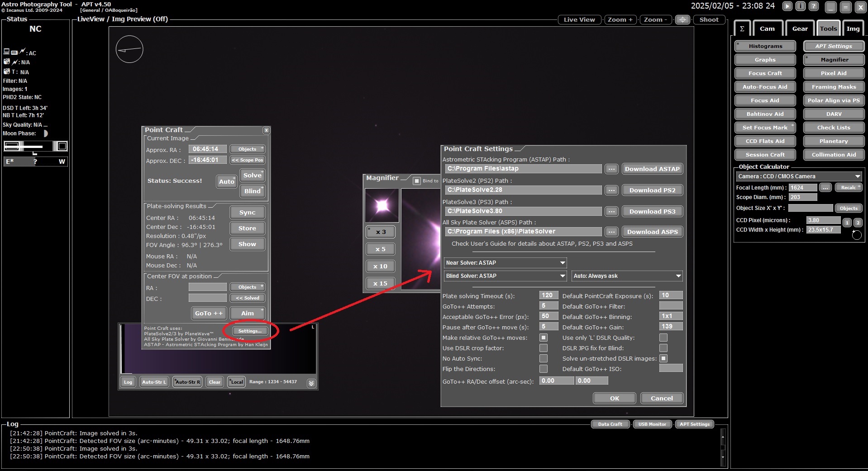Open help via question mark icon
The width and height of the screenshot is (868, 471).
coord(814,6)
